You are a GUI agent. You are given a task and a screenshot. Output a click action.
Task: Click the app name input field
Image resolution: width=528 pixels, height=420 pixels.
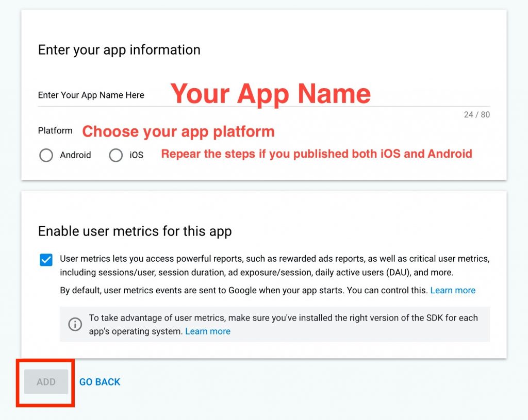pyautogui.click(x=263, y=95)
